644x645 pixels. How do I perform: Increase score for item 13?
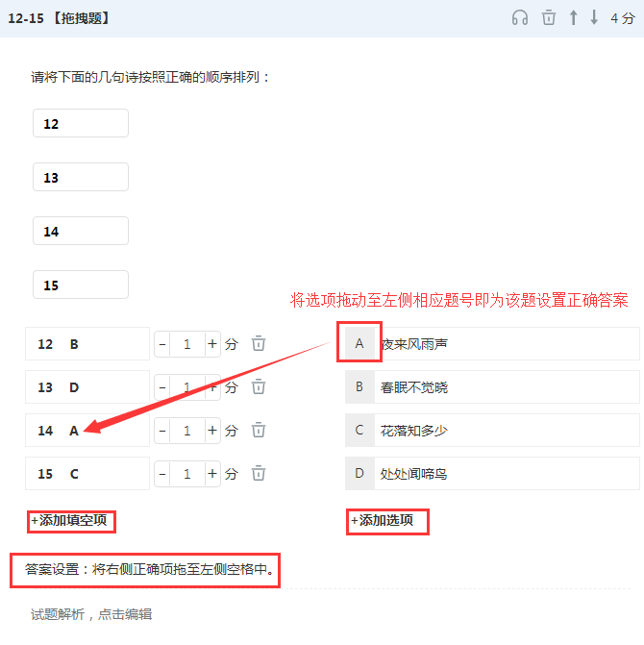(212, 387)
